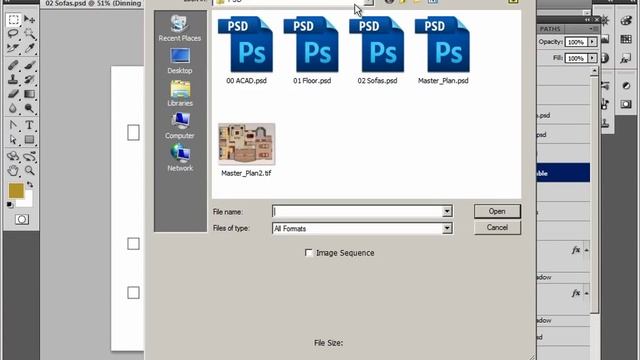Open Network in dialog sidebar
640x360 pixels.
(180, 158)
